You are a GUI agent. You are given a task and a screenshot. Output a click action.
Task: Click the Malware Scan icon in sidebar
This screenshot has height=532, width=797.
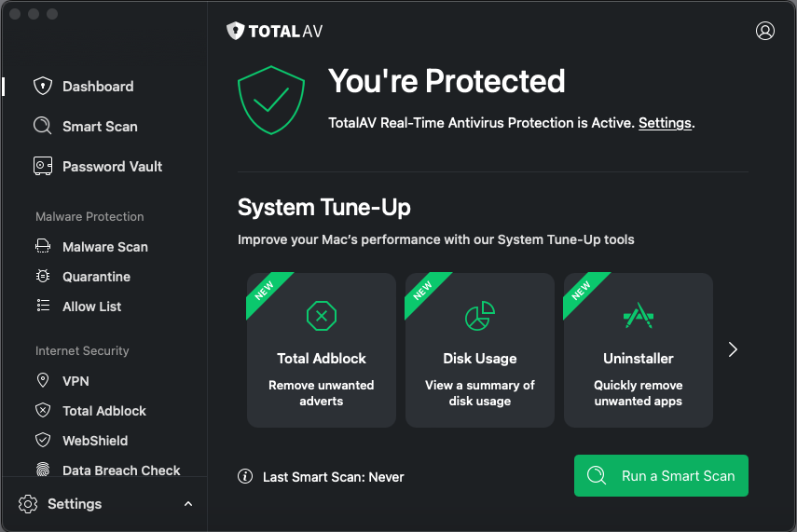(43, 247)
